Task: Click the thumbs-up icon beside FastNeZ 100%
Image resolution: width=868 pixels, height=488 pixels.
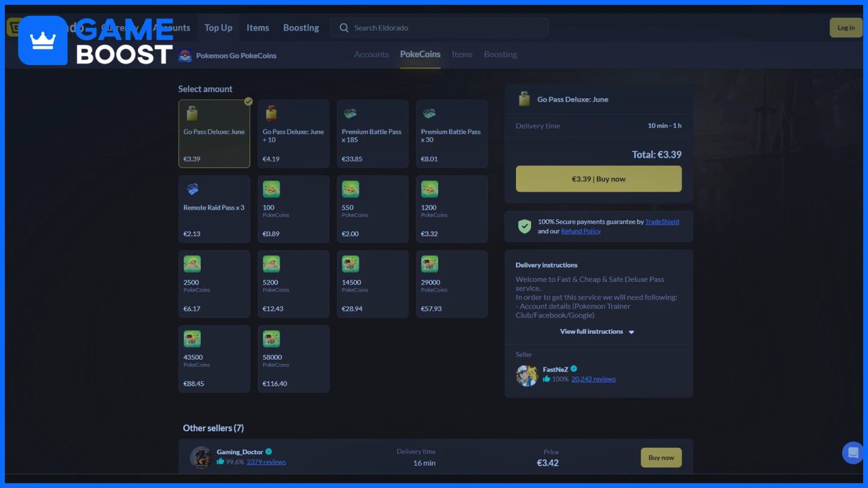Action: click(546, 379)
